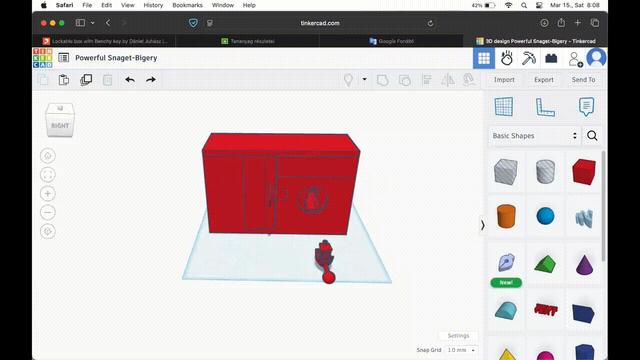Viewport: 640px width, 360px height.
Task: Pick the Cylinder hole shape
Action: click(545, 172)
